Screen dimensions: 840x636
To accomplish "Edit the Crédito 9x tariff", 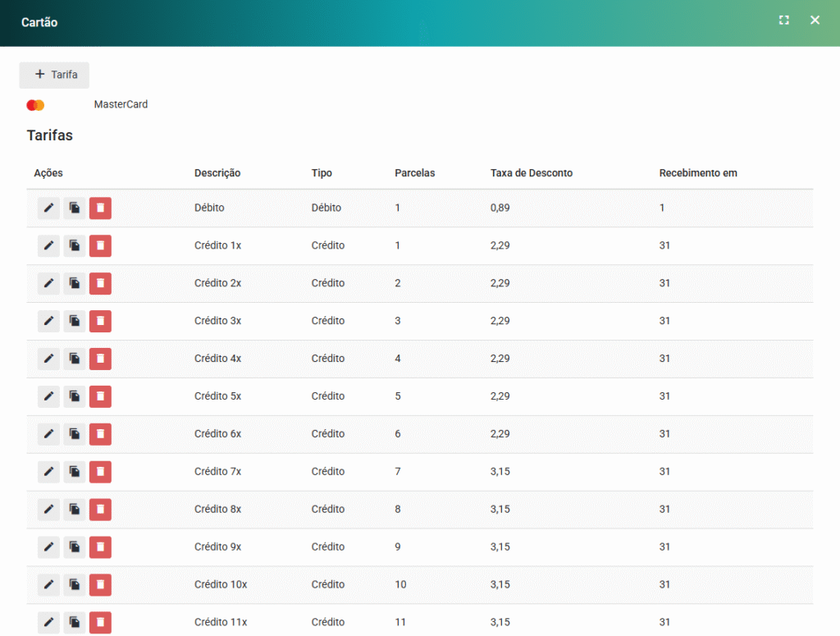I will [x=48, y=547].
